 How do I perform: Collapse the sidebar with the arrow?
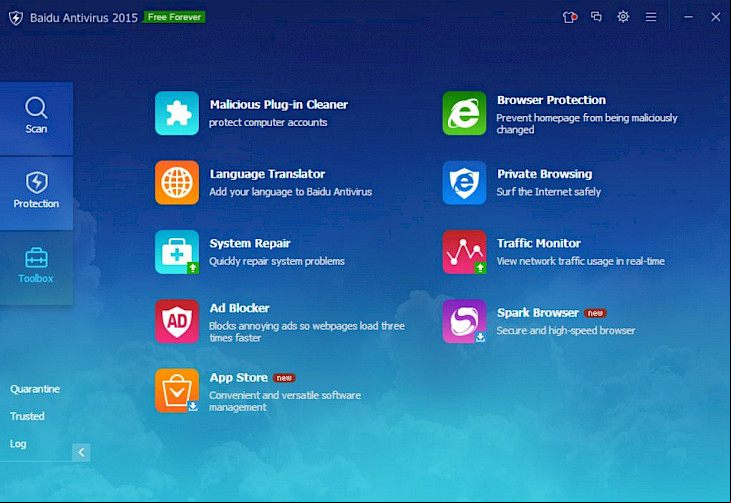81,452
